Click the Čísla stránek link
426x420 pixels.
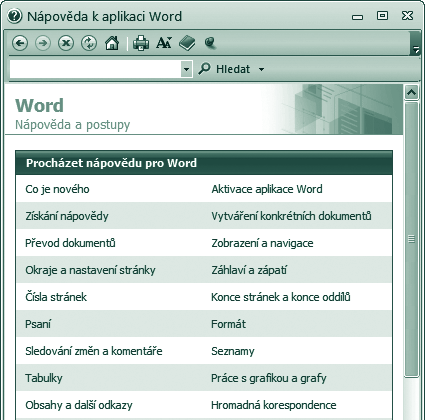(x=56, y=297)
